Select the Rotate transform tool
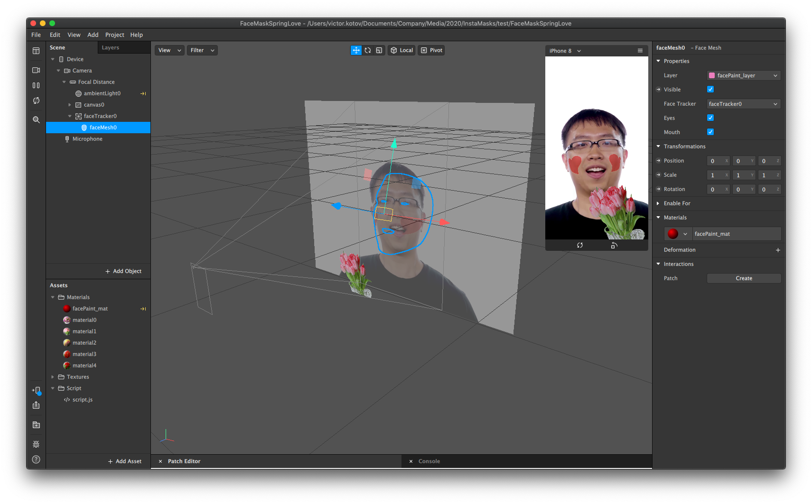The image size is (812, 504). click(368, 50)
